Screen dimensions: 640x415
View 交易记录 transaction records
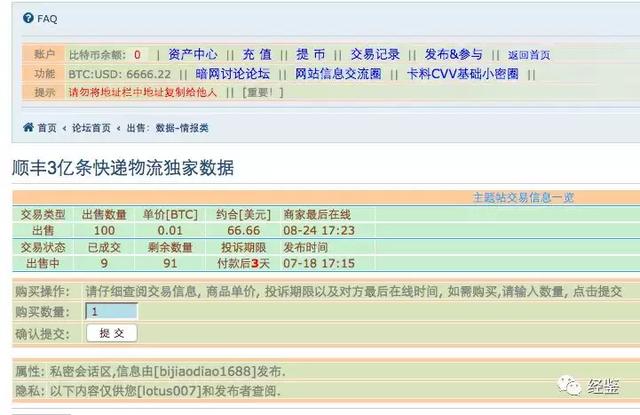click(375, 54)
